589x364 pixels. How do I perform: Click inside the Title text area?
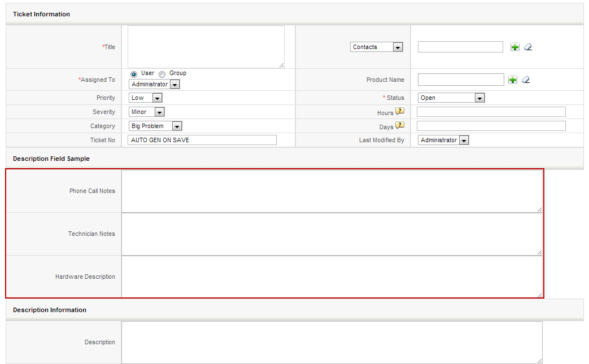coord(206,47)
